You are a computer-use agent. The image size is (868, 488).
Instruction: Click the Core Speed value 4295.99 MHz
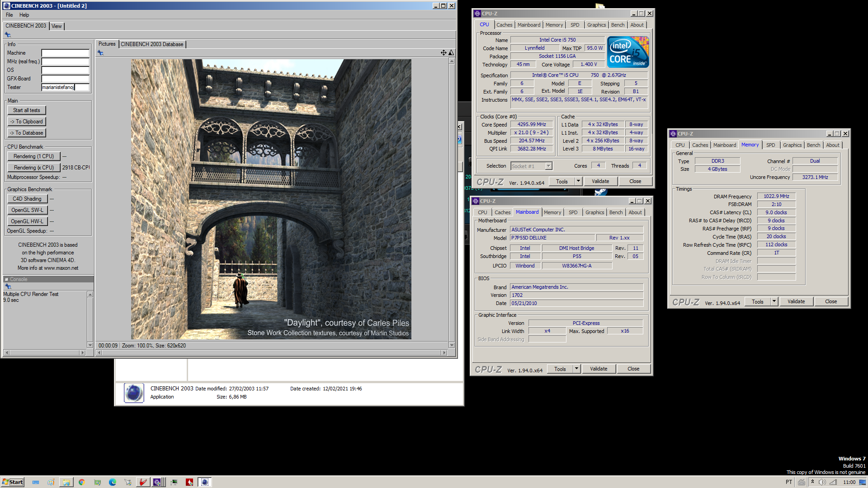click(532, 124)
